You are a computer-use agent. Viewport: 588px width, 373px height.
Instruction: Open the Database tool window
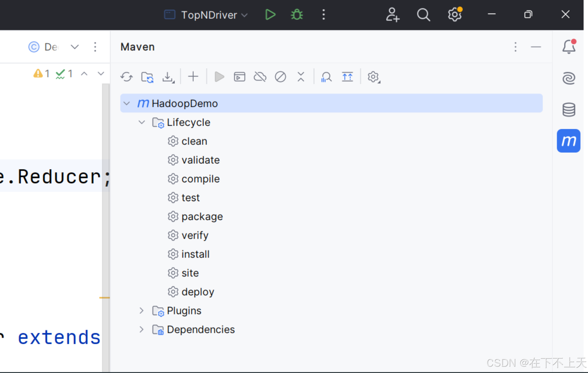[569, 110]
